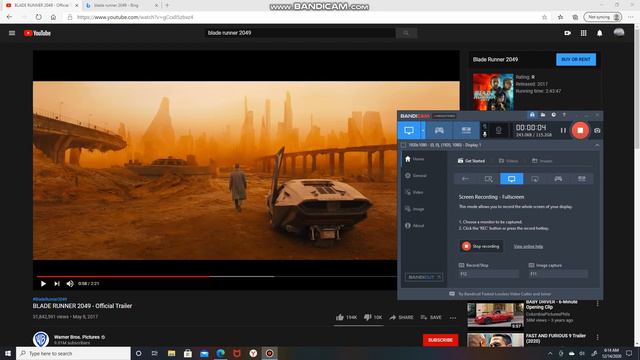Seek on the YouTube red progress bar
Viewport: 640px width, 360px height.
click(122, 276)
